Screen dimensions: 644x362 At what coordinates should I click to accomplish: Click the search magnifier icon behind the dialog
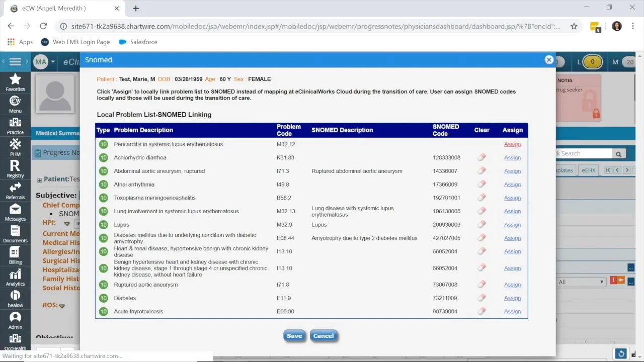618,154
